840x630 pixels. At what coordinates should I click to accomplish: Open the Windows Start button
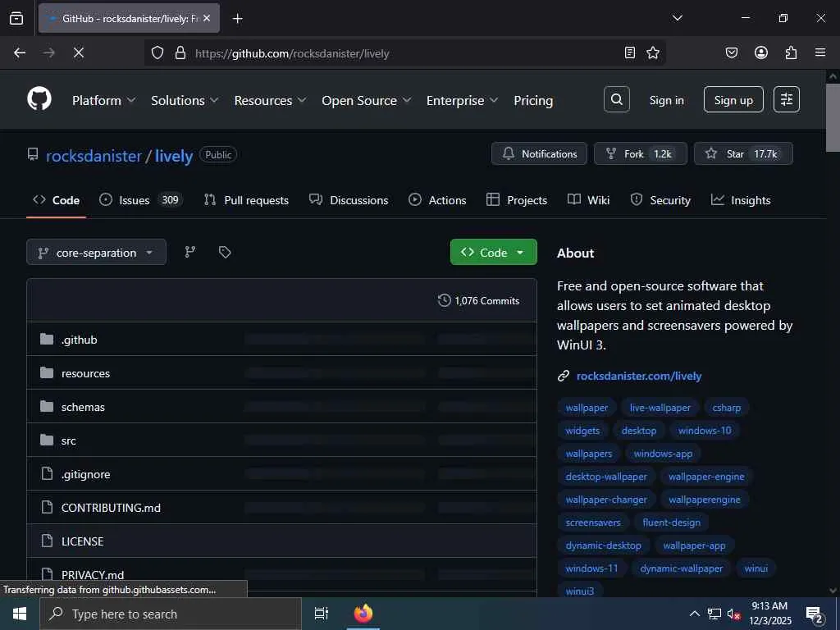[20, 614]
